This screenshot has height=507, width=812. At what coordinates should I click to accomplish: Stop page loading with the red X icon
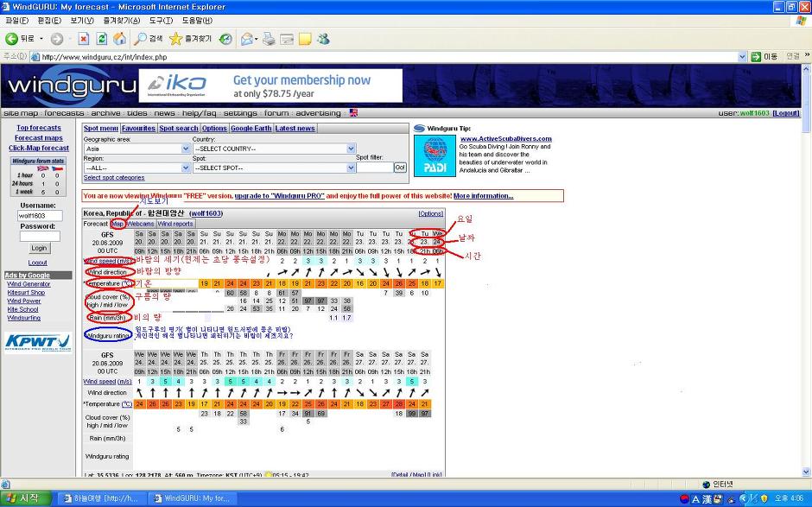click(x=84, y=39)
